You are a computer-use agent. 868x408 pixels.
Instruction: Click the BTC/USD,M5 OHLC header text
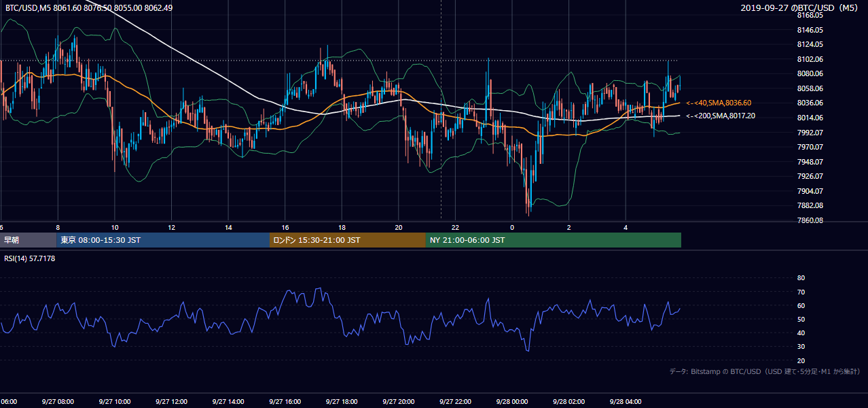point(88,7)
